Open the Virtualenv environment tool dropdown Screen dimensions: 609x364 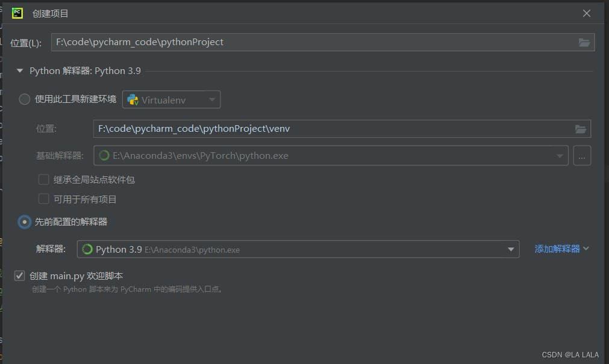[171, 100]
